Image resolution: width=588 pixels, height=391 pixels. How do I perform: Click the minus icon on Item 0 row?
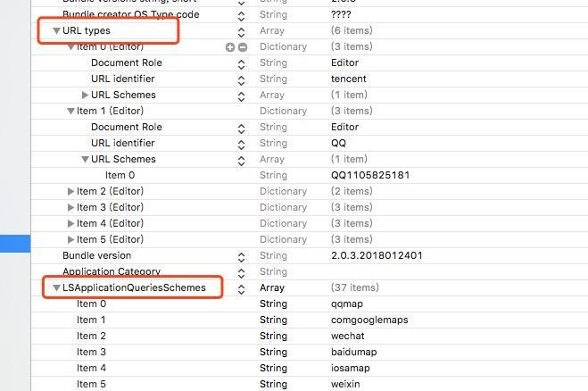tap(243, 47)
